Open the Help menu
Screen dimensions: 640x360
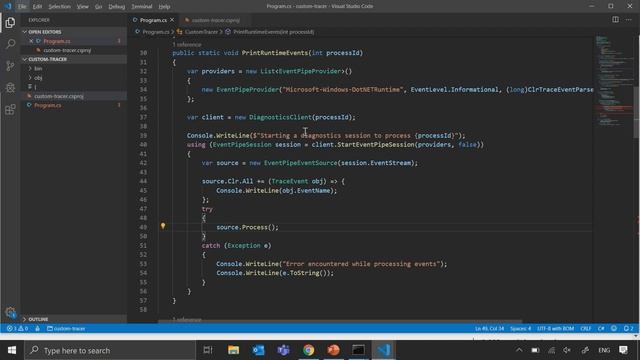pos(164,7)
